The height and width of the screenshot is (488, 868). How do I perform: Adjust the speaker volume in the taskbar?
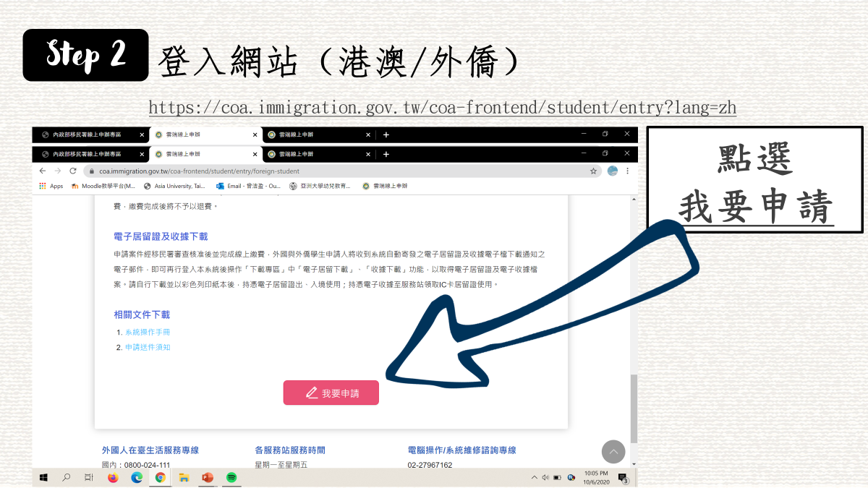(545, 477)
